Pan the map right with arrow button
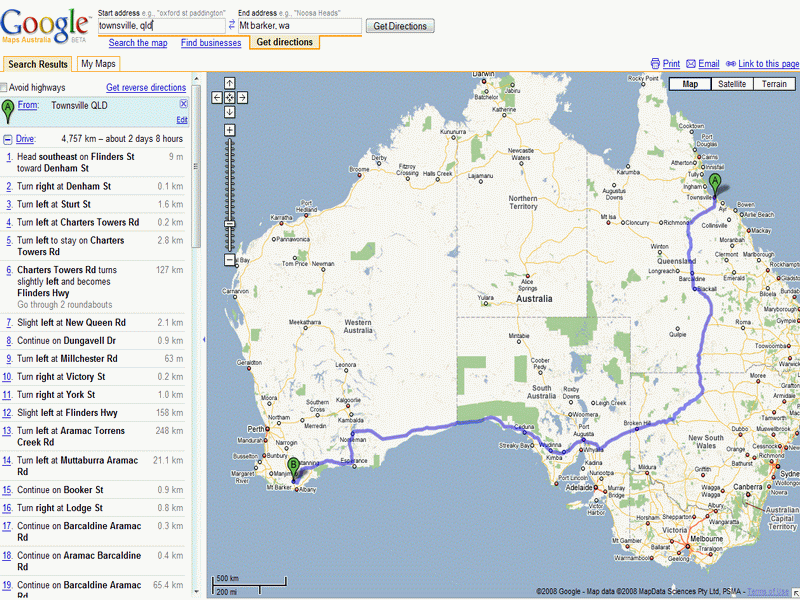Image resolution: width=800 pixels, height=600 pixels. click(x=244, y=98)
